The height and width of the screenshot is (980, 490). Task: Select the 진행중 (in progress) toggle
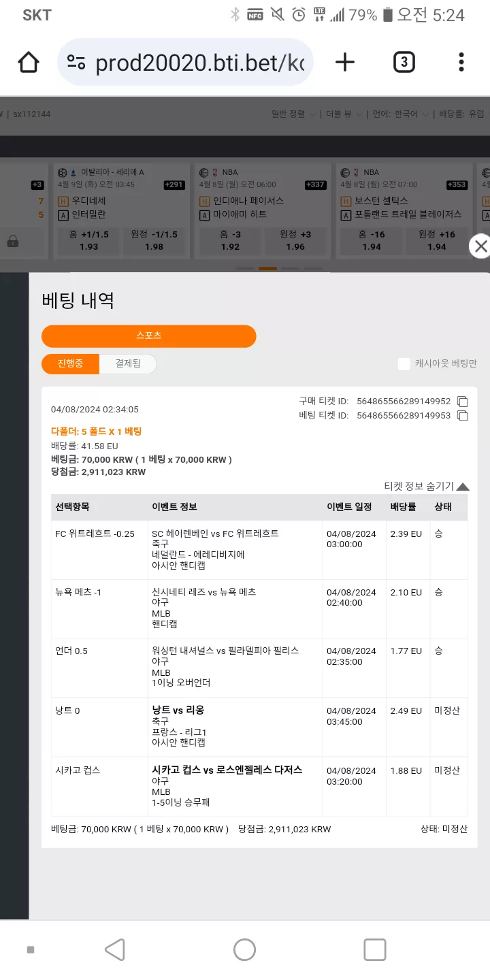tap(70, 363)
